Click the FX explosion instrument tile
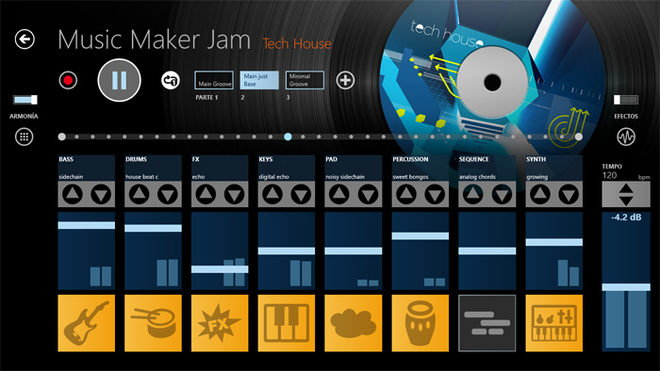The height and width of the screenshot is (371, 660). point(220,323)
